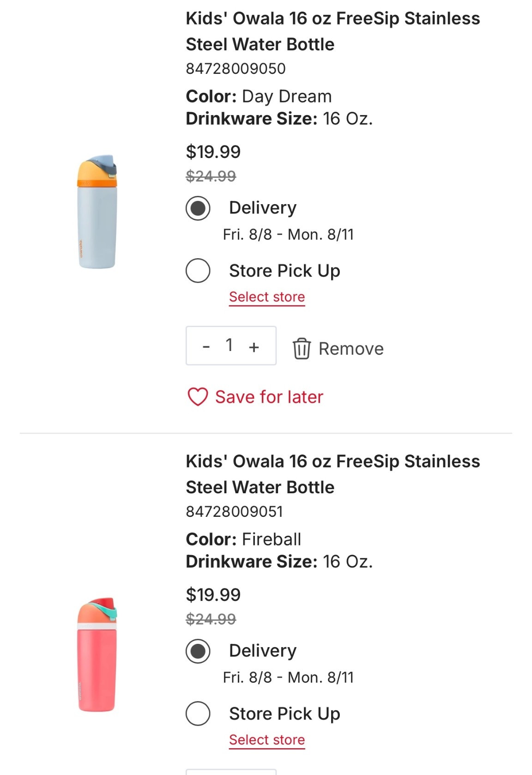Select Store Pick Up for the Day Dream bottle

coord(198,271)
